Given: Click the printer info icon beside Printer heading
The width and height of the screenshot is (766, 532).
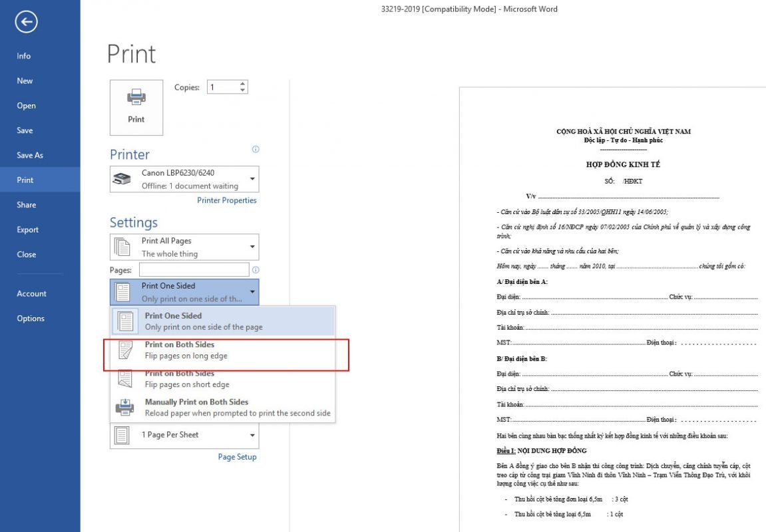Looking at the screenshot, I should pyautogui.click(x=256, y=150).
